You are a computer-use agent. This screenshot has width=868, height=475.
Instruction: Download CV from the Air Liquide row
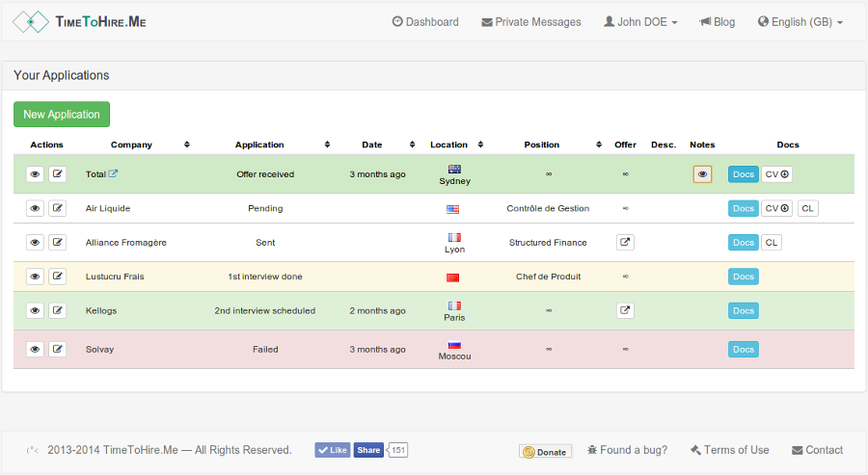776,208
